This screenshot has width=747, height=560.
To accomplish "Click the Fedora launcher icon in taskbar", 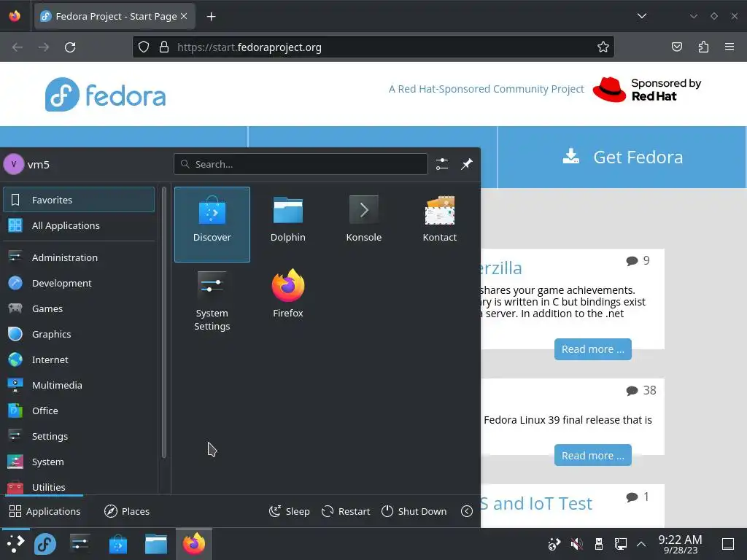I will (x=45, y=543).
